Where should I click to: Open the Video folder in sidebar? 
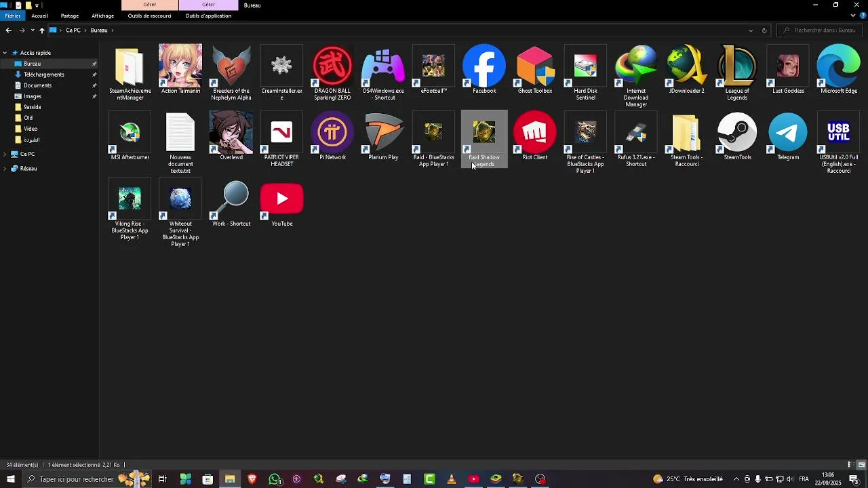tap(31, 129)
